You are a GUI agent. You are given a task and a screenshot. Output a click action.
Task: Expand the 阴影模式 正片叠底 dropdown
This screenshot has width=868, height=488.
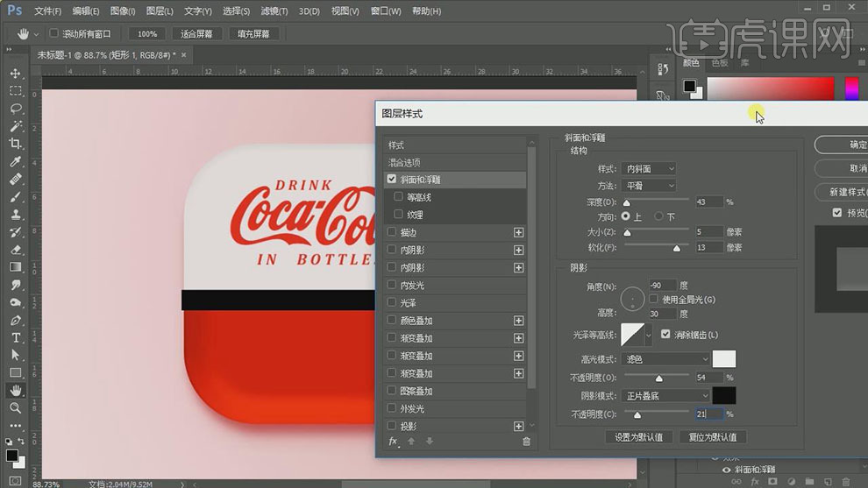665,396
